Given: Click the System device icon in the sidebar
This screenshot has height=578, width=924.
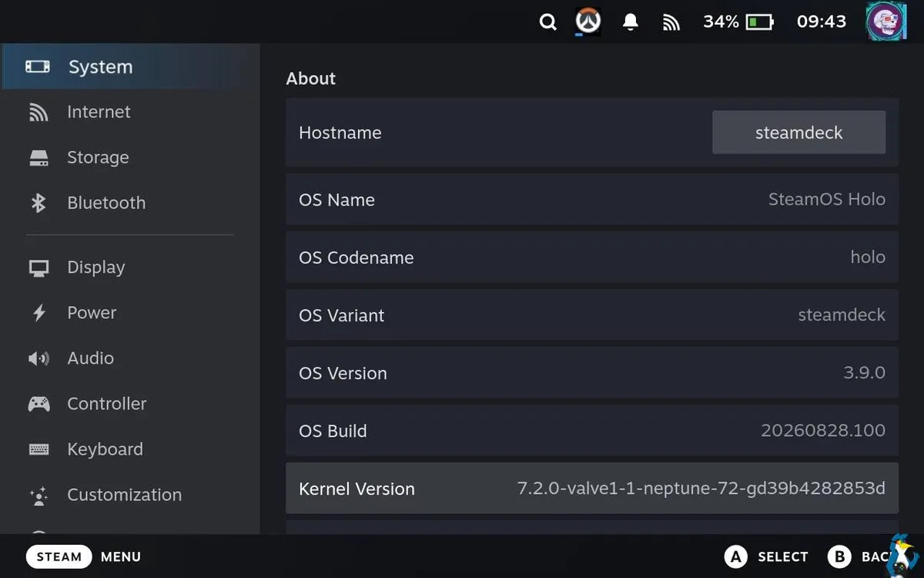Looking at the screenshot, I should point(38,67).
